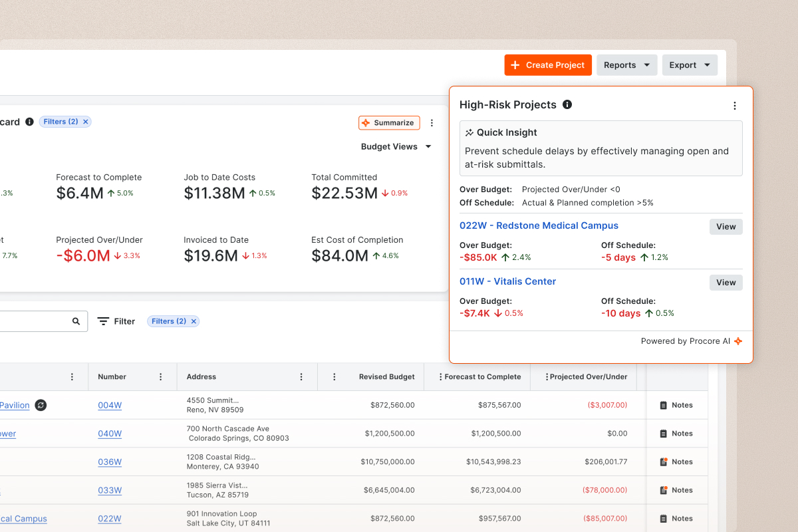Click the Quick Insight sparkle icon
Image resolution: width=798 pixels, height=532 pixels.
pyautogui.click(x=469, y=132)
